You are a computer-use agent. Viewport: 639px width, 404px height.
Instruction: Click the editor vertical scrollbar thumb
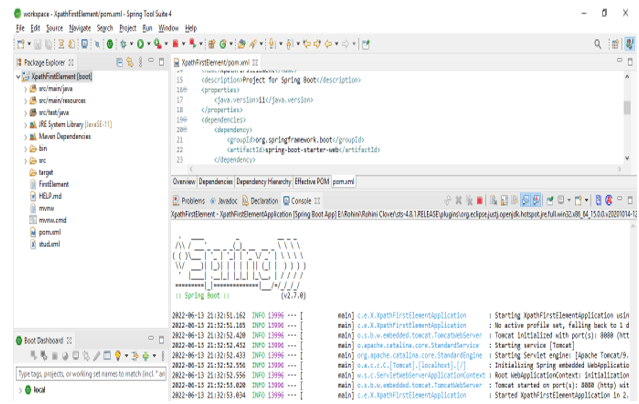[627, 108]
